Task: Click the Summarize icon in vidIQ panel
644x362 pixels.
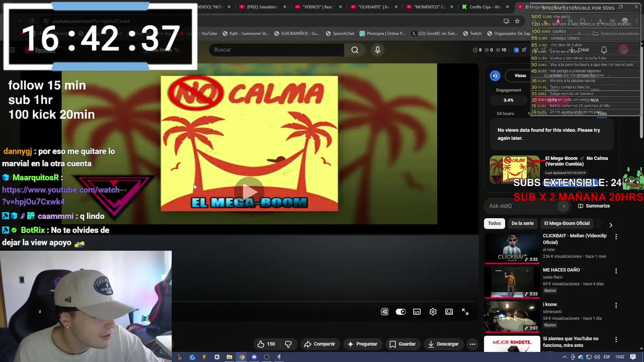Action: 581,206
